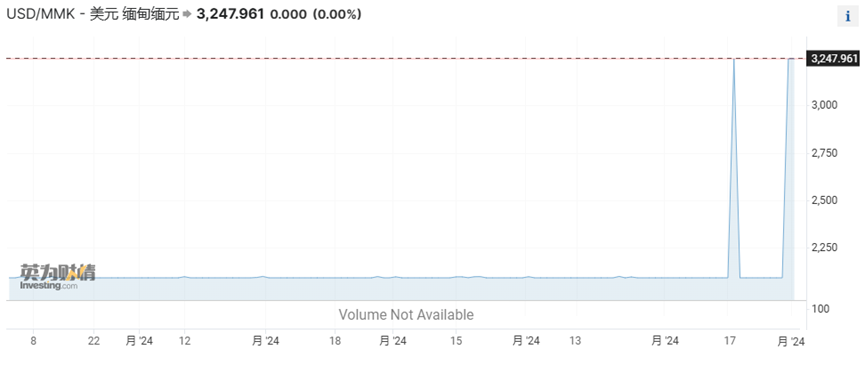Select date label 18 on the time axis

coord(335,342)
